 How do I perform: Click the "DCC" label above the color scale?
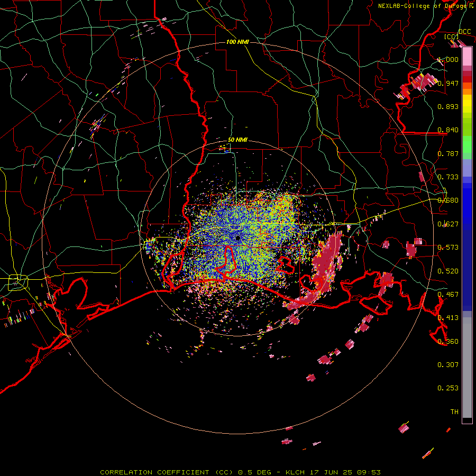pyautogui.click(x=464, y=32)
